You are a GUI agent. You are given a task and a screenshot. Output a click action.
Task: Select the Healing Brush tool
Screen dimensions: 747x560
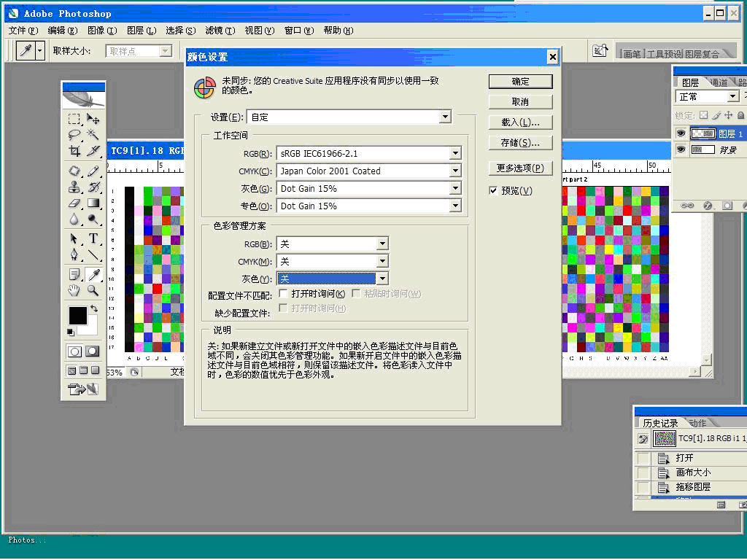[x=74, y=171]
